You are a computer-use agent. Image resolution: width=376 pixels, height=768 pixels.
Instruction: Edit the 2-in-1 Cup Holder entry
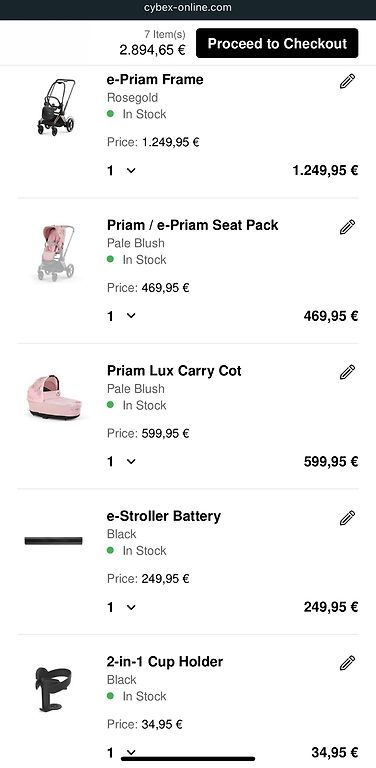pos(347,663)
